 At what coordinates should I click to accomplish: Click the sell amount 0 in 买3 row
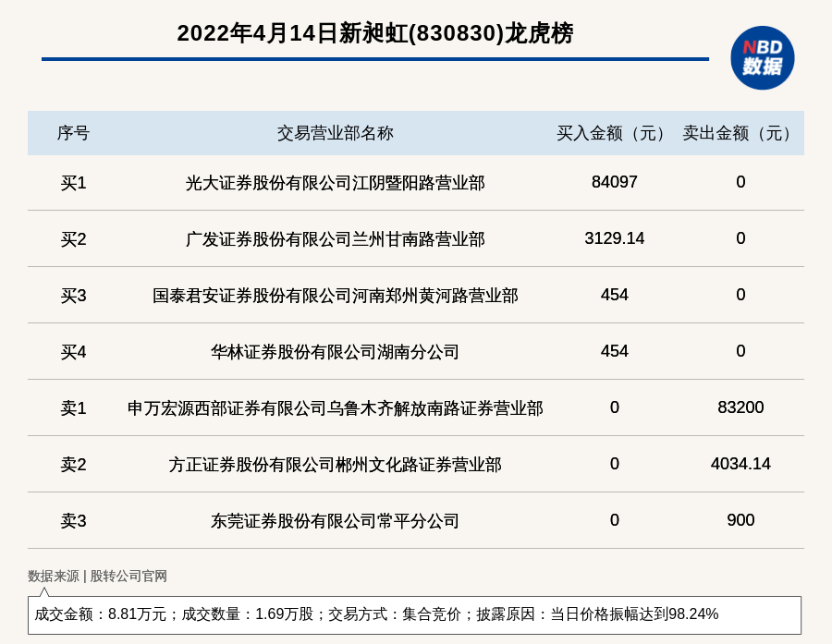tap(740, 295)
